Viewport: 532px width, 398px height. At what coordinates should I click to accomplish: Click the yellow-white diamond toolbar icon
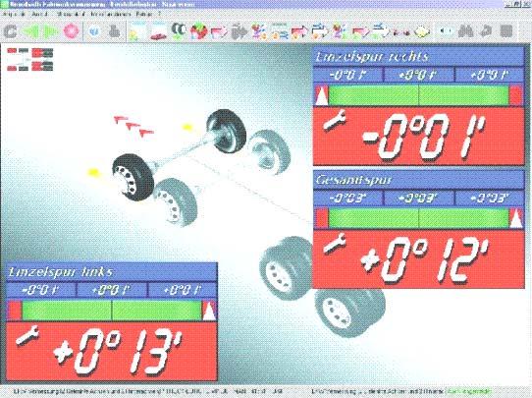422,32
